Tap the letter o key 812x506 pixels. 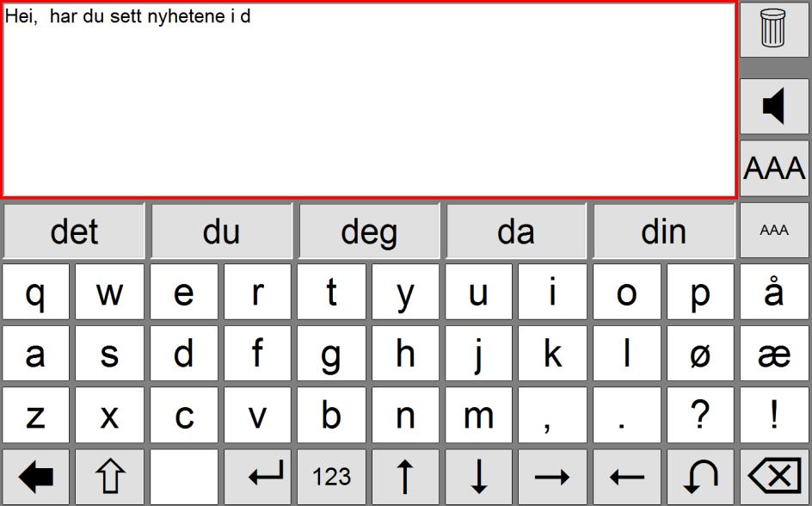click(626, 292)
